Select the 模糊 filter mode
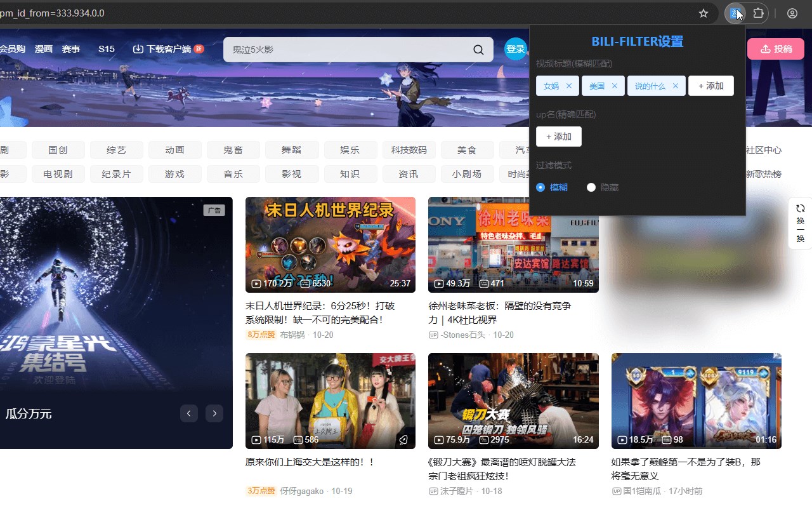 tap(552, 187)
